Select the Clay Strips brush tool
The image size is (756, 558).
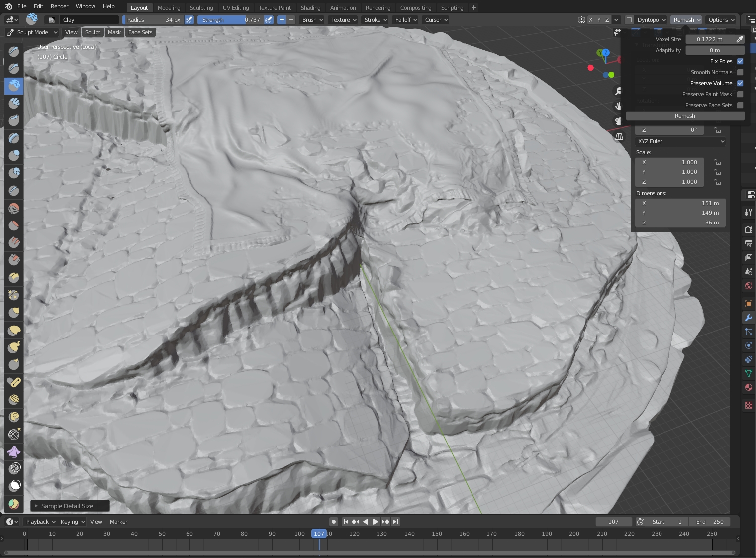coord(14,103)
